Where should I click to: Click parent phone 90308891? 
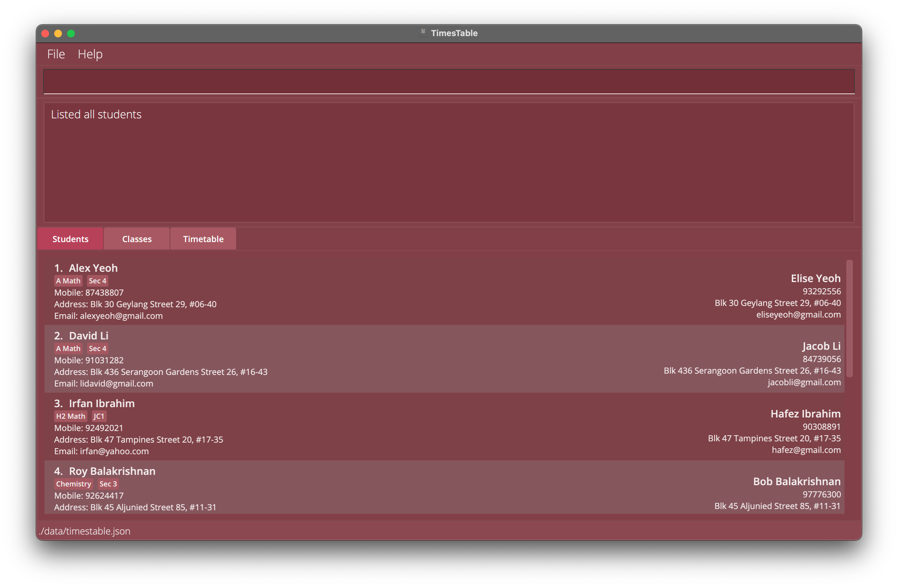[822, 427]
